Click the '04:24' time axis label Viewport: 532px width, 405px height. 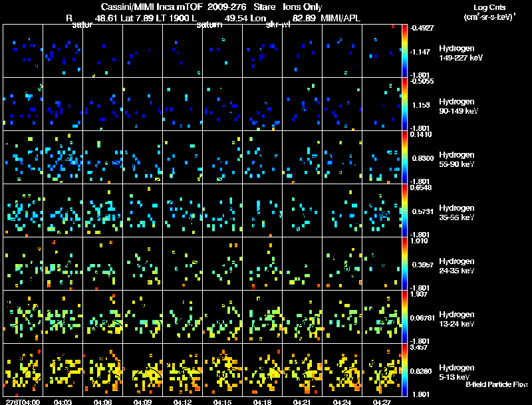pos(342,402)
